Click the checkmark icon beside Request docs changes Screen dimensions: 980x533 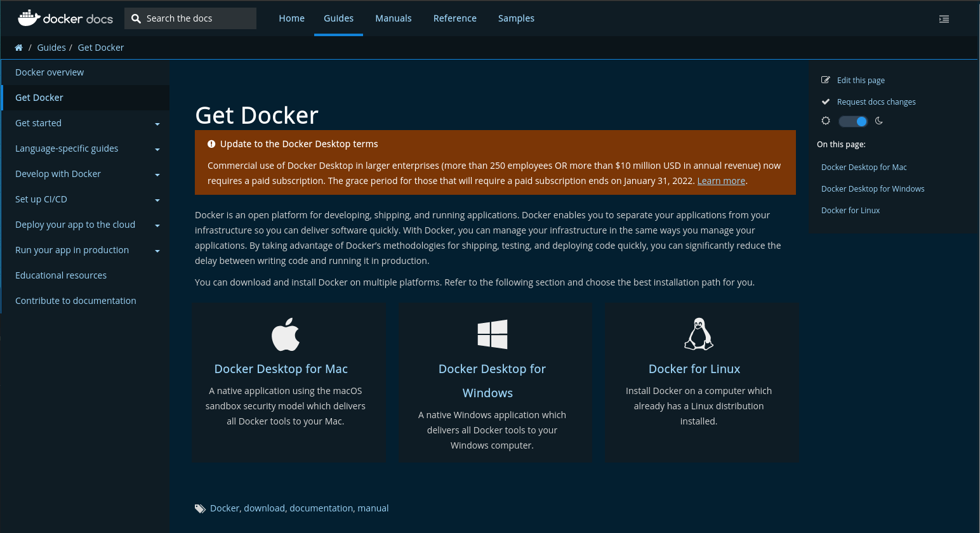click(826, 102)
